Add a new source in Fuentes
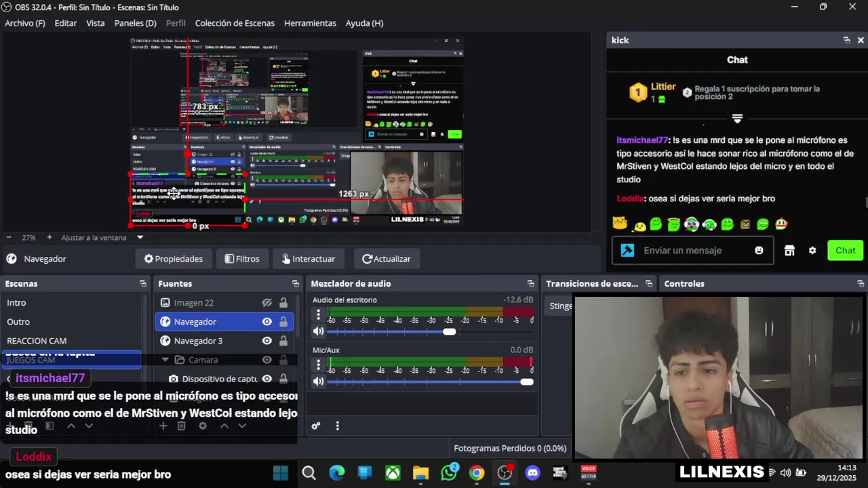Image resolution: width=868 pixels, height=488 pixels. 163,426
